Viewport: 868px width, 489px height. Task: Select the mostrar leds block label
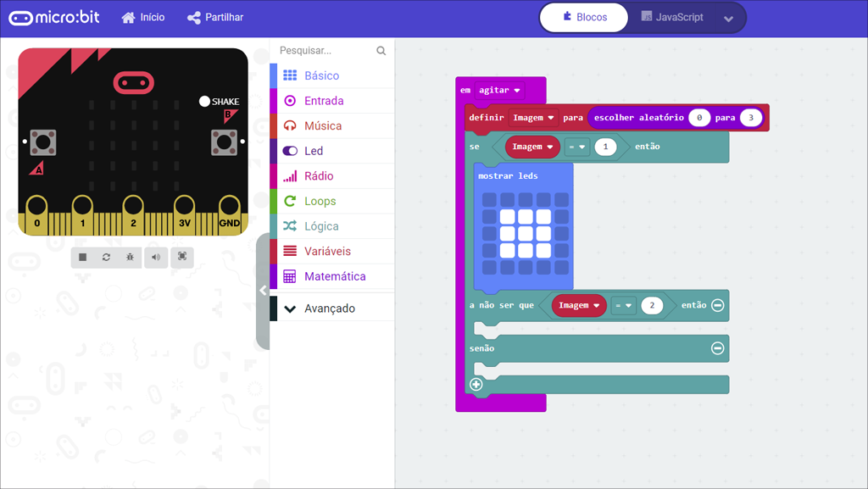pos(508,176)
